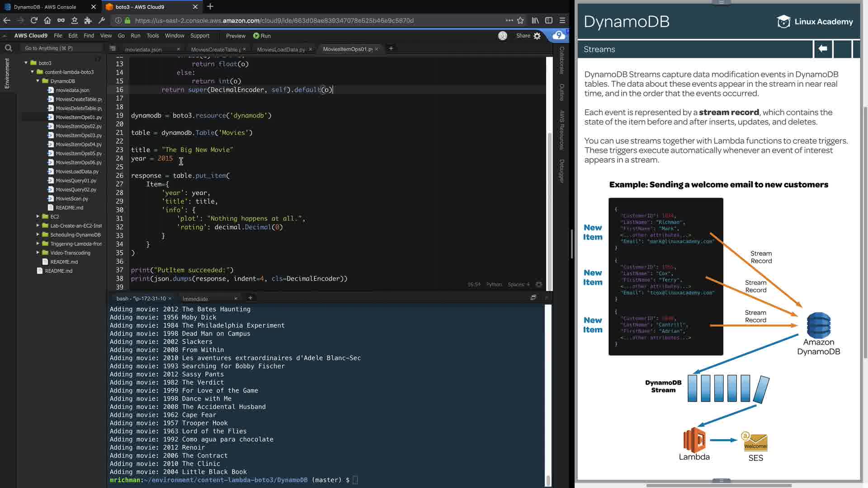Viewport: 868px width, 488px height.
Task: Toggle the Debugger side panel
Action: (x=562, y=171)
